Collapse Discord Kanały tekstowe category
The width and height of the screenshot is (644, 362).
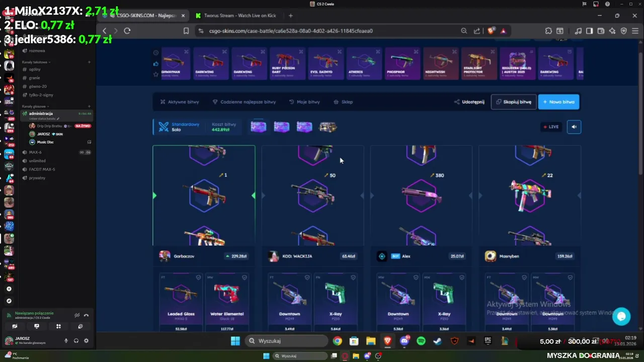point(35,62)
